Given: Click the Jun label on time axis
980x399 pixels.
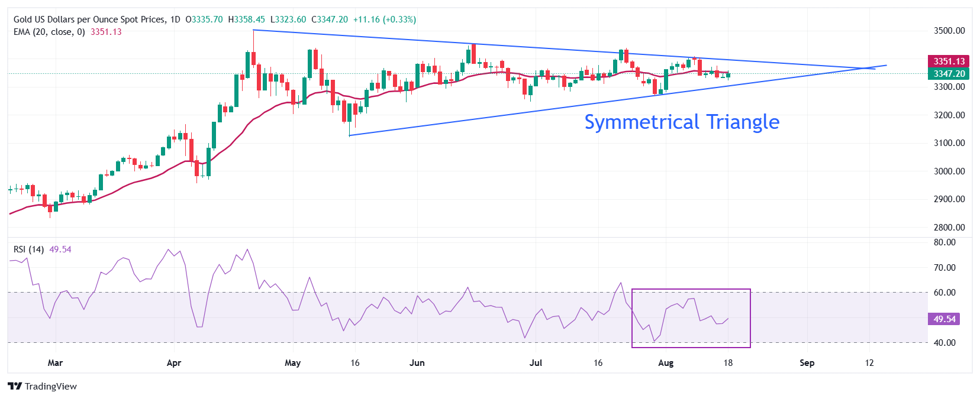Looking at the screenshot, I should [417, 363].
